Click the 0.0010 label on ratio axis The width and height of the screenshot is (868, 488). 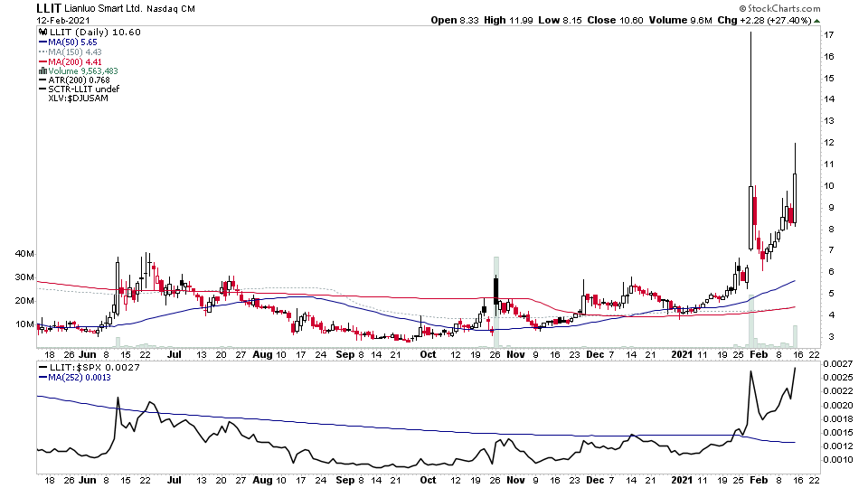pos(837,460)
